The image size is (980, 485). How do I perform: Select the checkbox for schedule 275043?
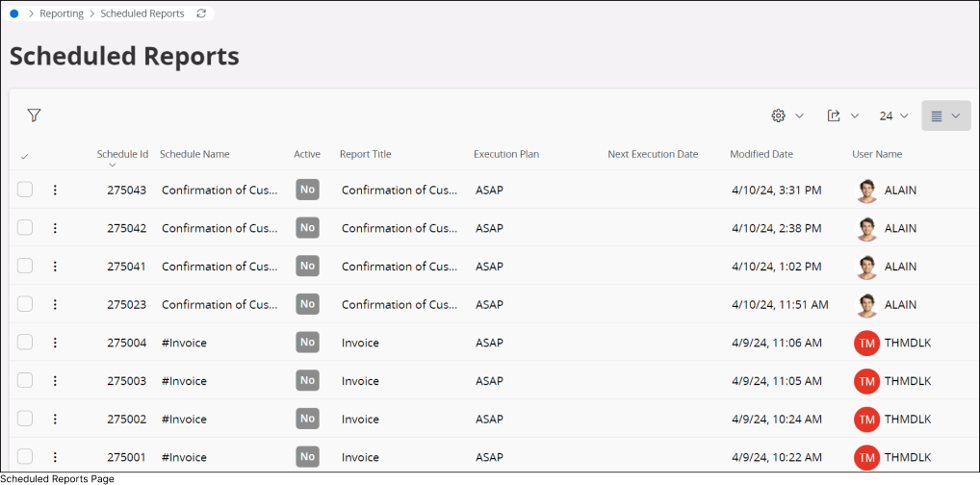(25, 190)
